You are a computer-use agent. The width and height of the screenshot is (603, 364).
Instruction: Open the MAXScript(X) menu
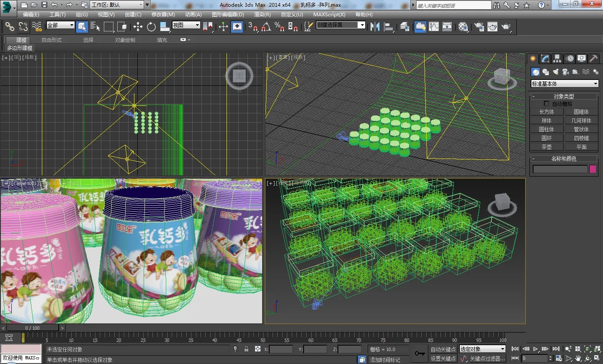click(329, 14)
